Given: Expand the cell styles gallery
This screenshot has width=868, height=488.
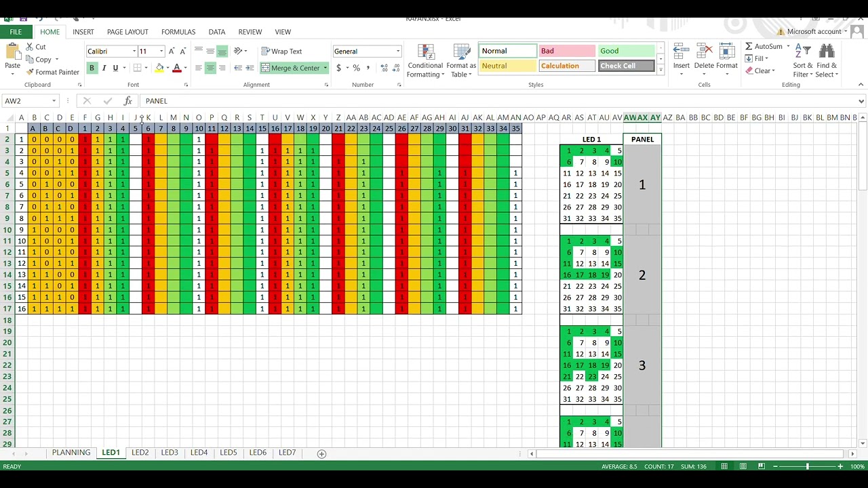Looking at the screenshot, I should click(660, 70).
